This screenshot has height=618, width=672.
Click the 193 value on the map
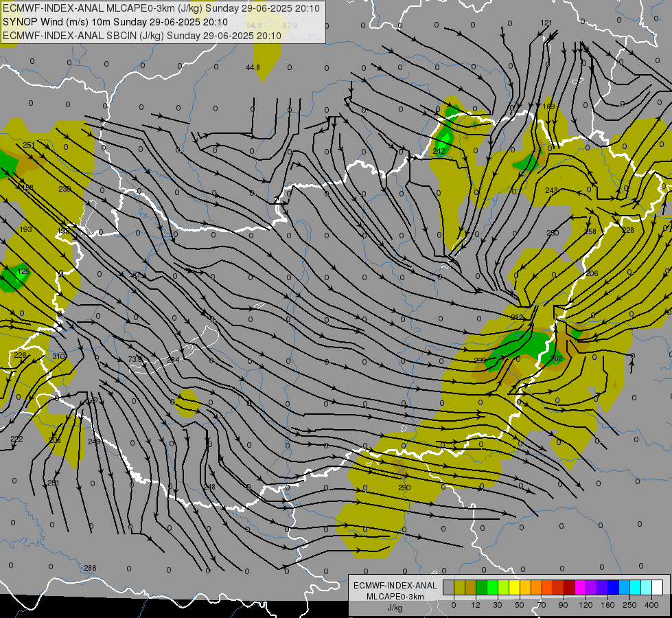click(25, 229)
